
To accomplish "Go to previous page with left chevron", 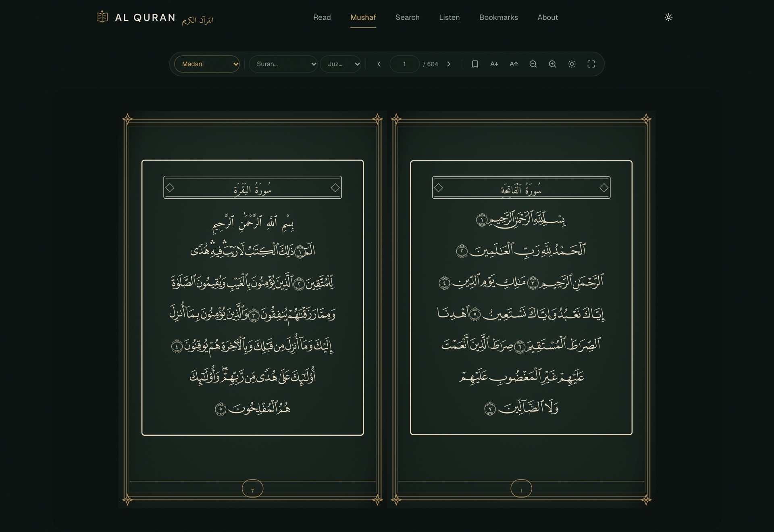I will pos(379,64).
